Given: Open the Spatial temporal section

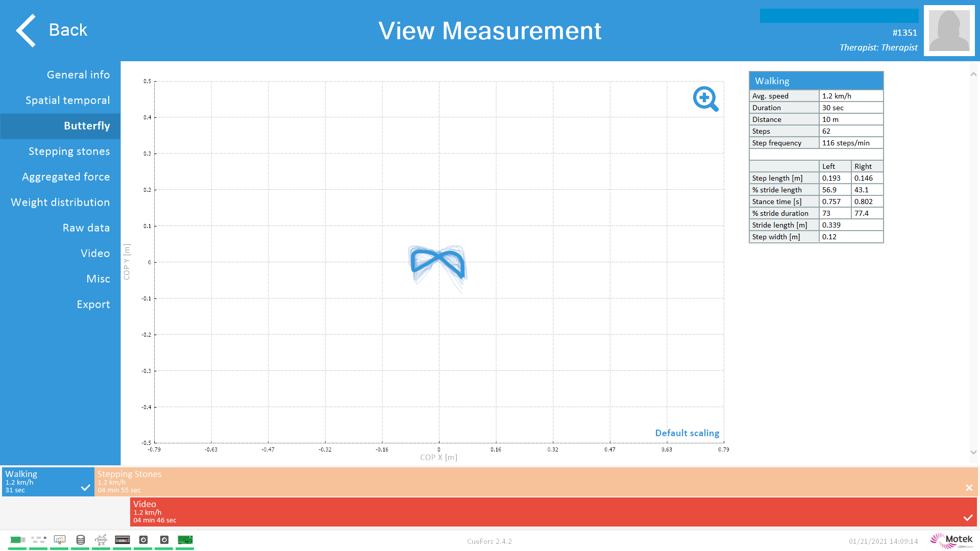Looking at the screenshot, I should (x=67, y=101).
